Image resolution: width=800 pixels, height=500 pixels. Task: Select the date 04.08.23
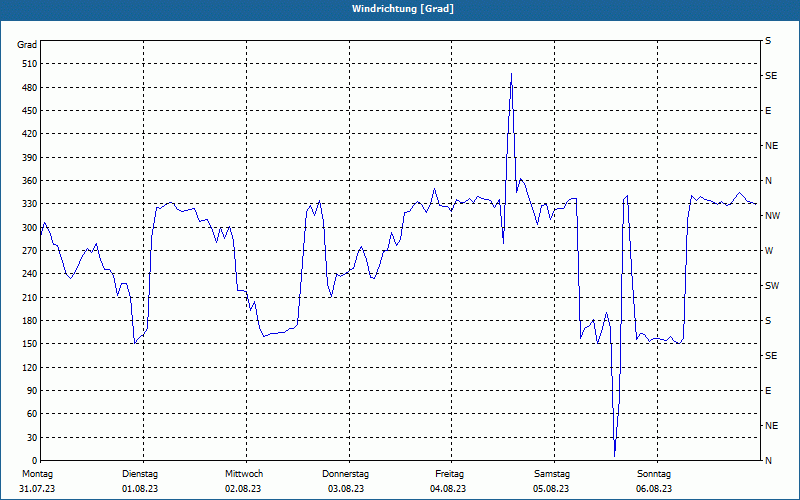click(448, 489)
